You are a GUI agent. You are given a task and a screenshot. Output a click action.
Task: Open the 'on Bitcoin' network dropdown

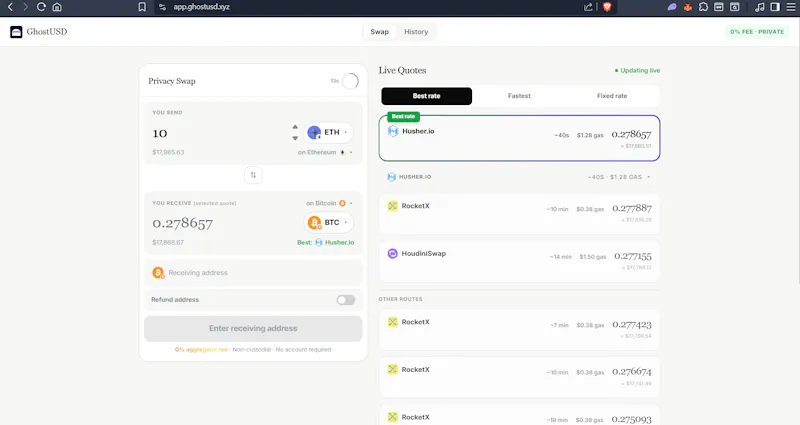click(329, 203)
